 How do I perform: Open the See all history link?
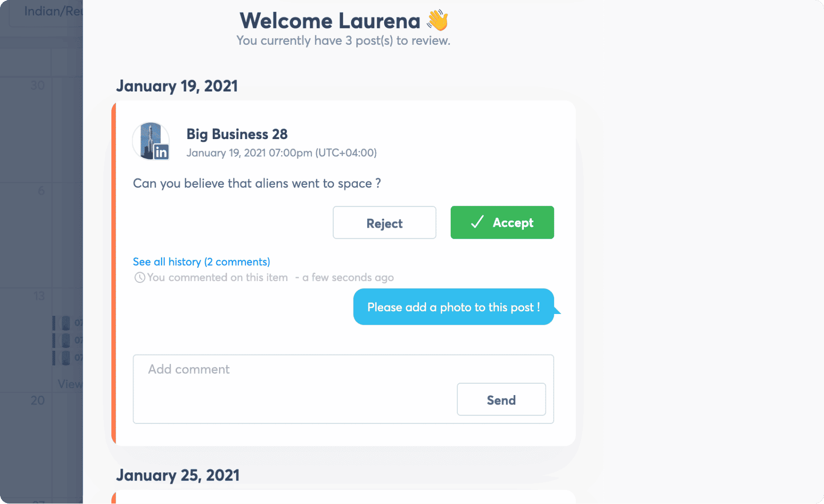click(202, 262)
